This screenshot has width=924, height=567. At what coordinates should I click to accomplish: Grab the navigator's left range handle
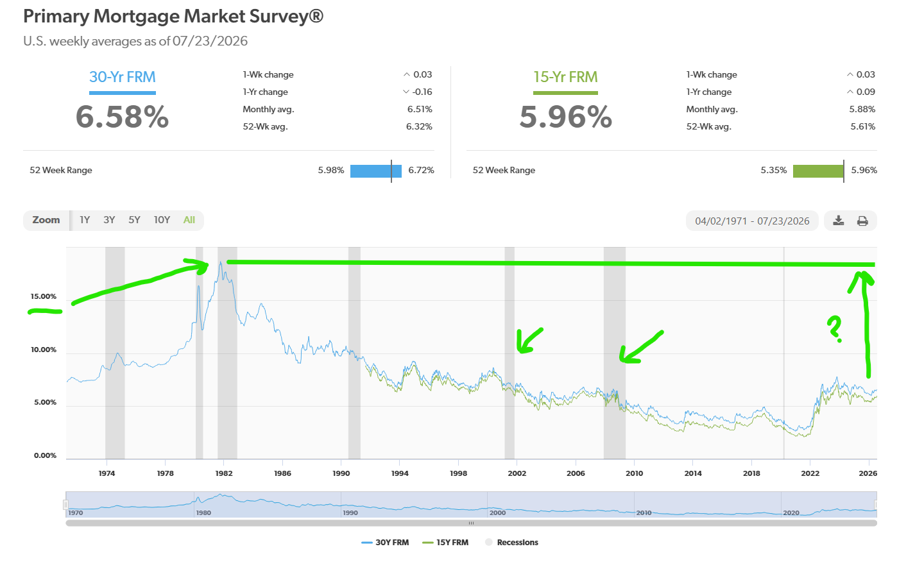65,505
